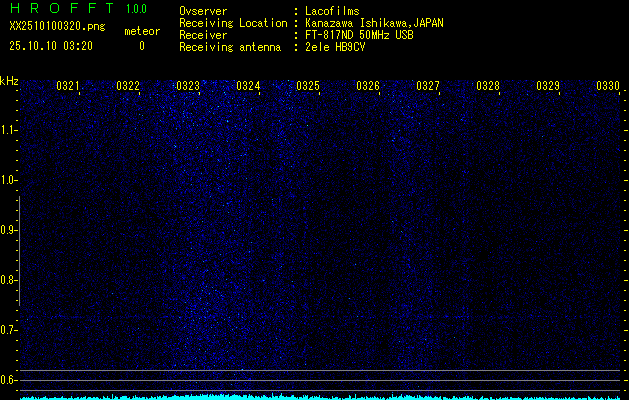
Task: Click the kHz axis unit label
Action: [9, 80]
